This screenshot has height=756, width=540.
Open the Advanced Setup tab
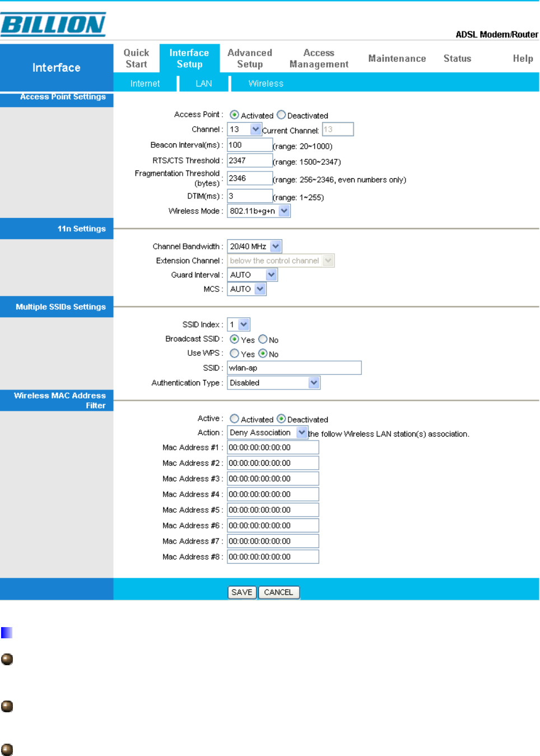tap(250, 58)
